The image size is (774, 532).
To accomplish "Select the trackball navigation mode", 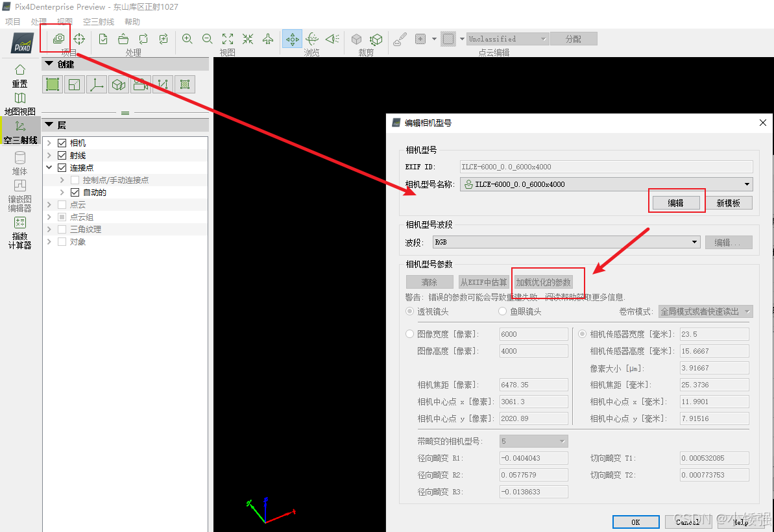I will [312, 38].
